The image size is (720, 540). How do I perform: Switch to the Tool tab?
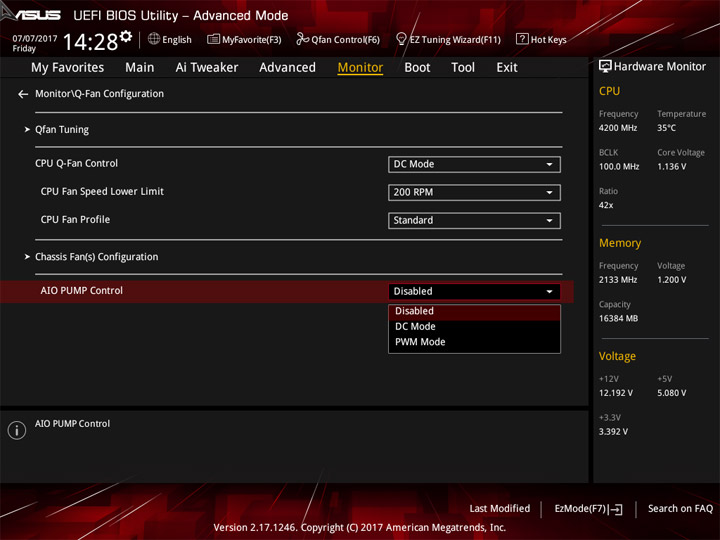pyautogui.click(x=463, y=68)
